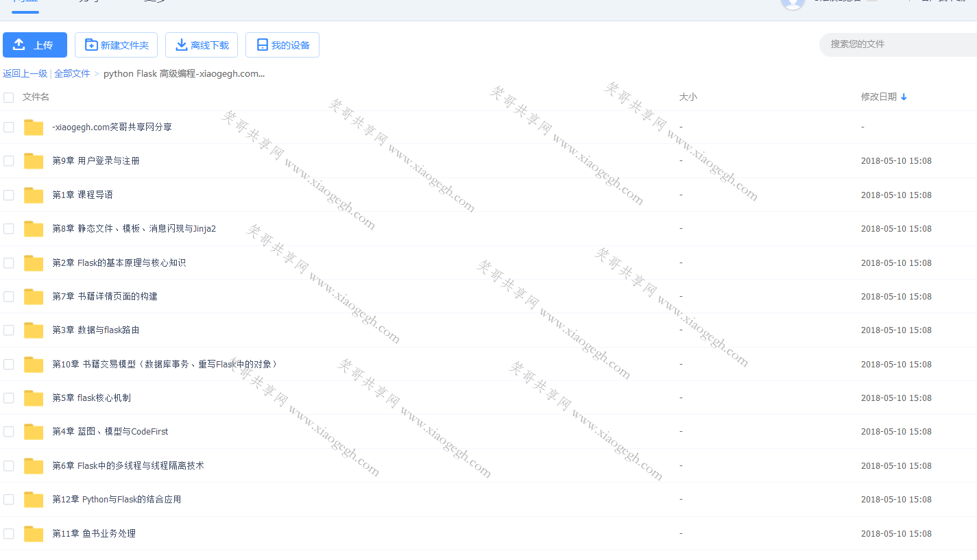This screenshot has width=977, height=560.
Task: Click modified date of 第9章 用户登录与注册
Action: (x=896, y=160)
